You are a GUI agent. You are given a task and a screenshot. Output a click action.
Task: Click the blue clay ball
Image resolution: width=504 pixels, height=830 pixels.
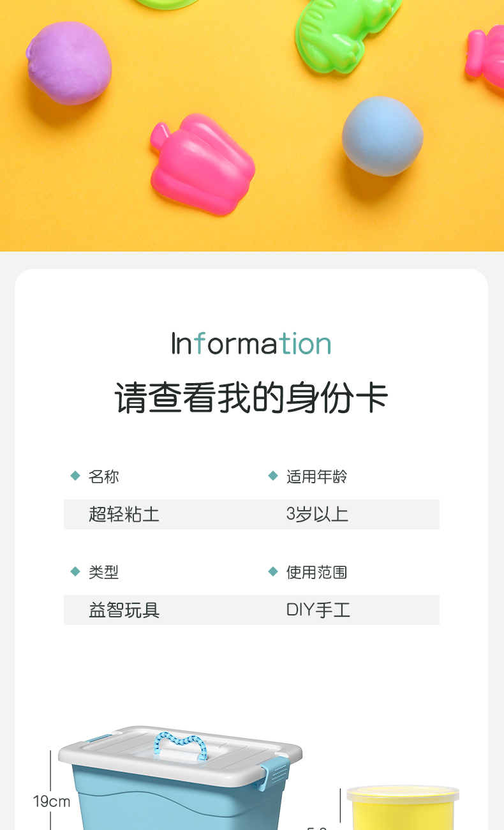pyautogui.click(x=383, y=137)
